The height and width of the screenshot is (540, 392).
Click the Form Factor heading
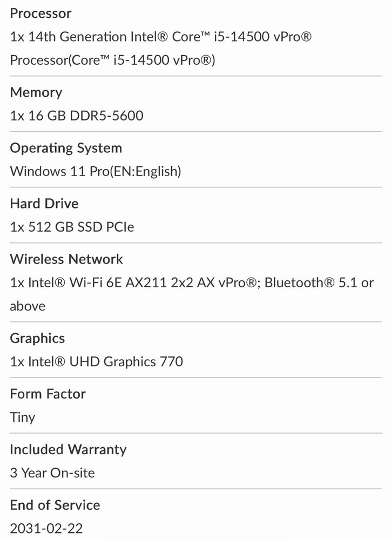tap(48, 394)
